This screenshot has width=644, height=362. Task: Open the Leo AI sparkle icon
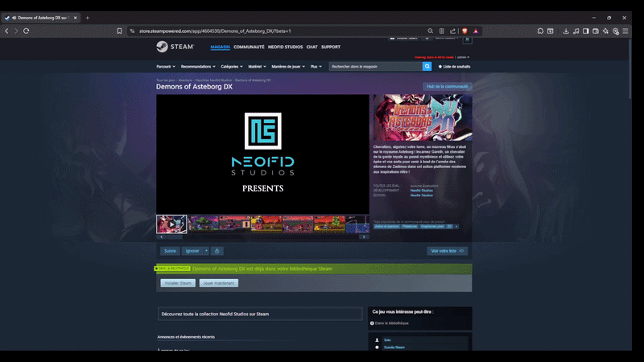pos(606,31)
